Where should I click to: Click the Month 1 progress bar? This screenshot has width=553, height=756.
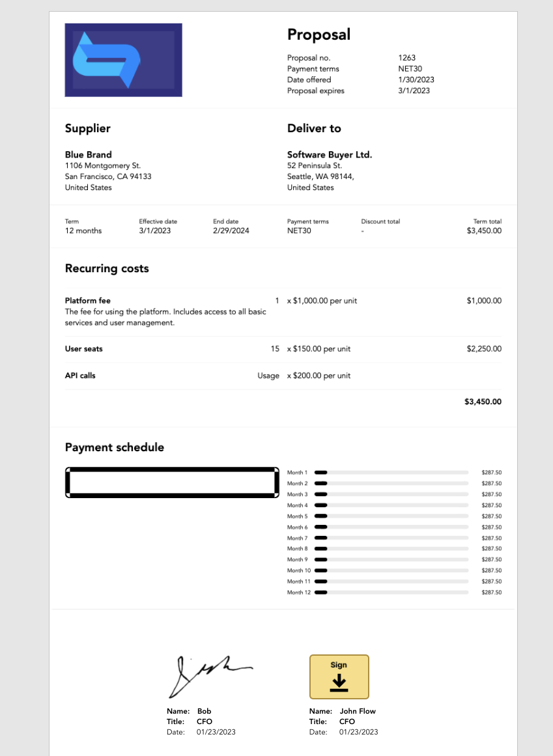click(391, 472)
